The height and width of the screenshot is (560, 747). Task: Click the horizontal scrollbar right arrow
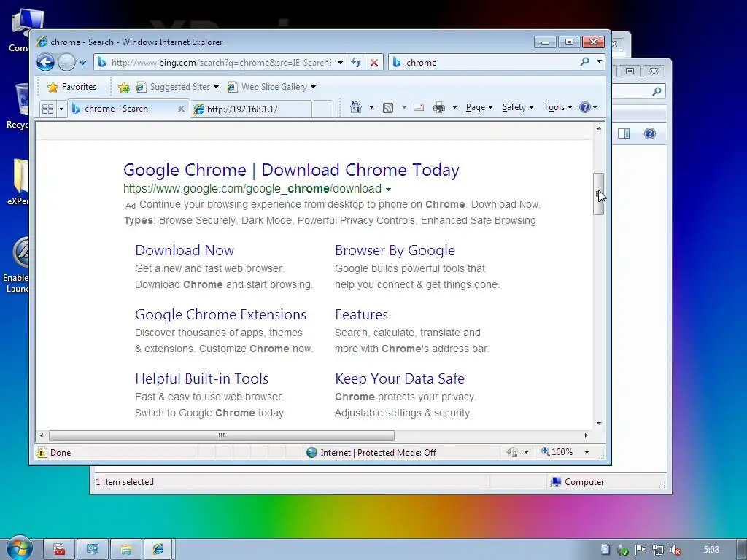click(x=586, y=435)
